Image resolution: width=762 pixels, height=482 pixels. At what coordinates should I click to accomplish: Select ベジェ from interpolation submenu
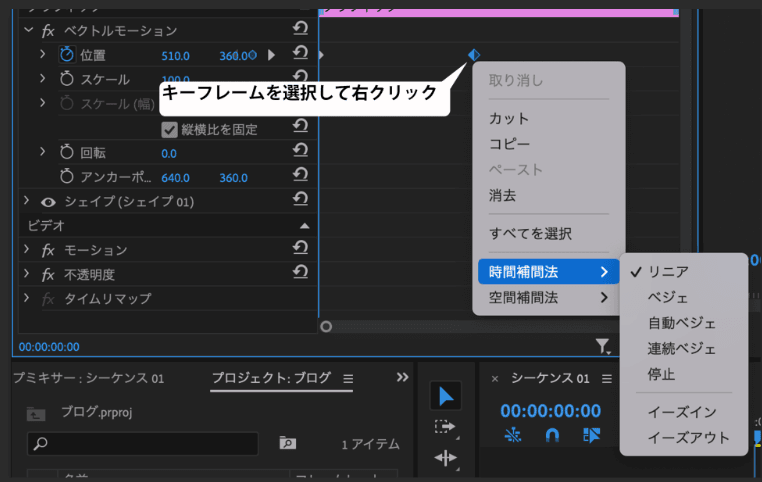[667, 297]
